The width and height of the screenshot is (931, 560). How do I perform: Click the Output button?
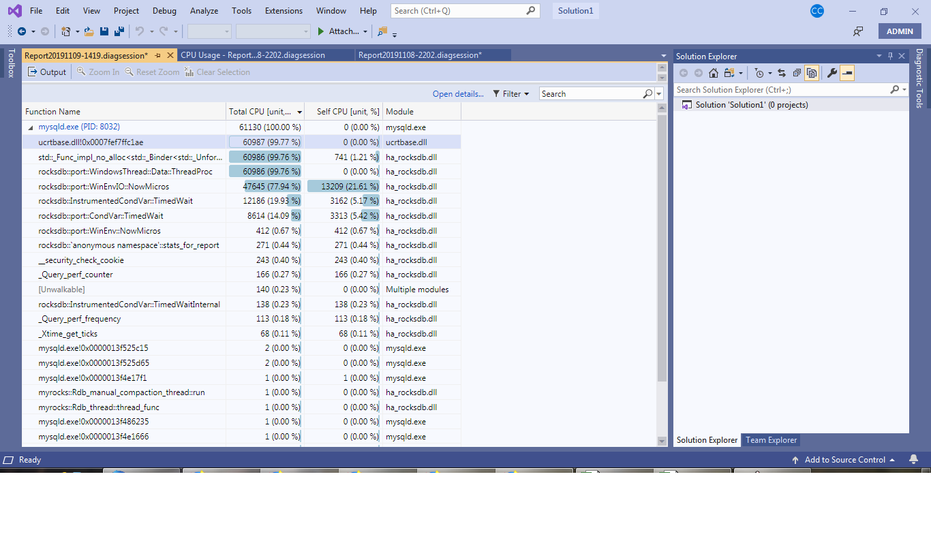[x=47, y=72]
